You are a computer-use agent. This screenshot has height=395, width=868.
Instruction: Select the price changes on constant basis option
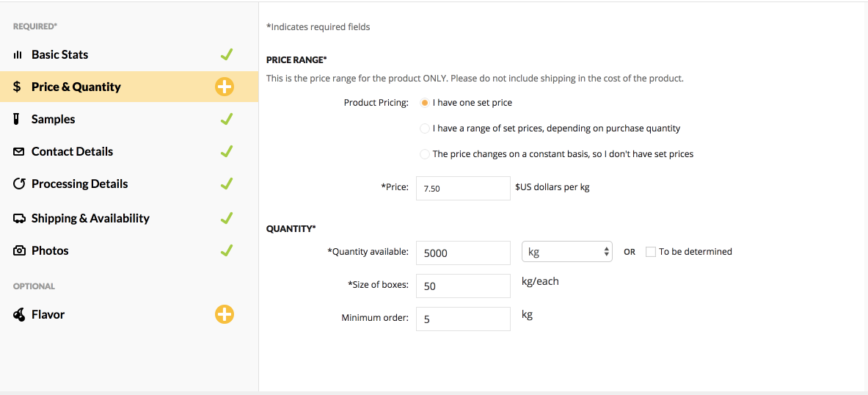tap(425, 154)
